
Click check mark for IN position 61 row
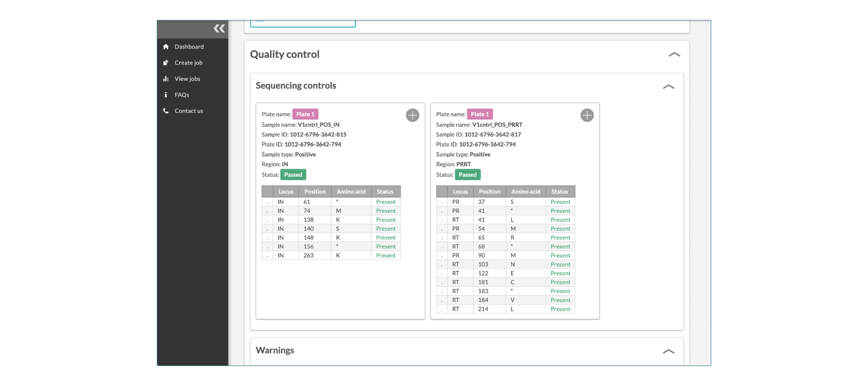click(x=268, y=203)
